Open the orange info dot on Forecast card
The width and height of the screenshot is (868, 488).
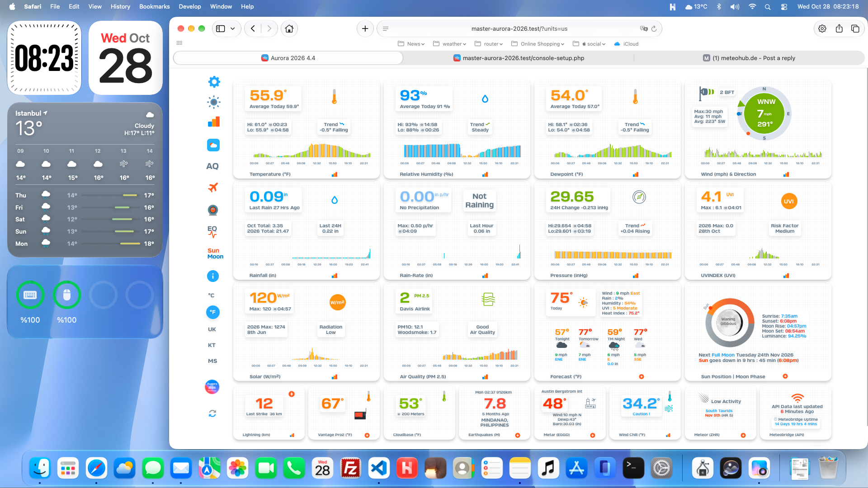click(642, 377)
